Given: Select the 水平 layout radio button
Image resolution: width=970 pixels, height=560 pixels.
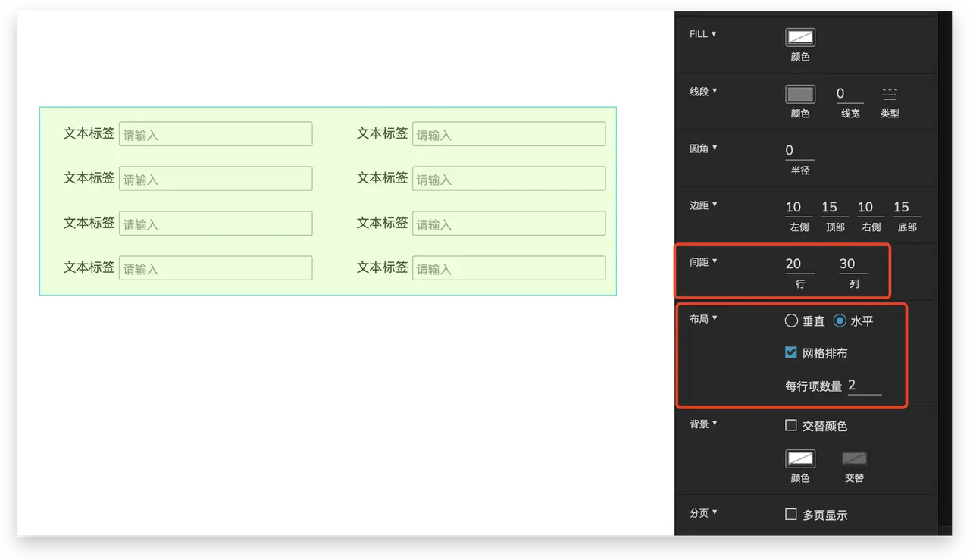Looking at the screenshot, I should (840, 321).
